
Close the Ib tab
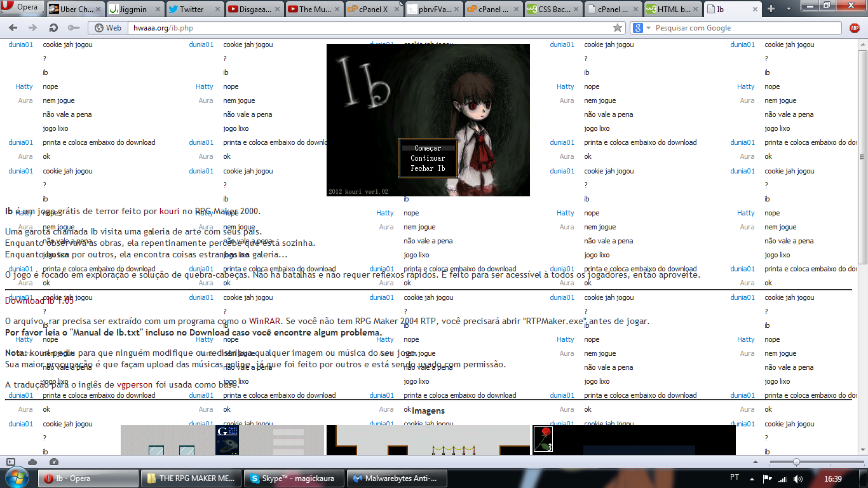(x=754, y=9)
